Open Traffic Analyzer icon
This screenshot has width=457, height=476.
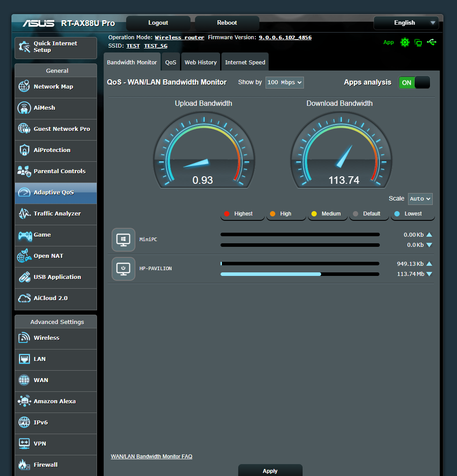click(x=24, y=214)
